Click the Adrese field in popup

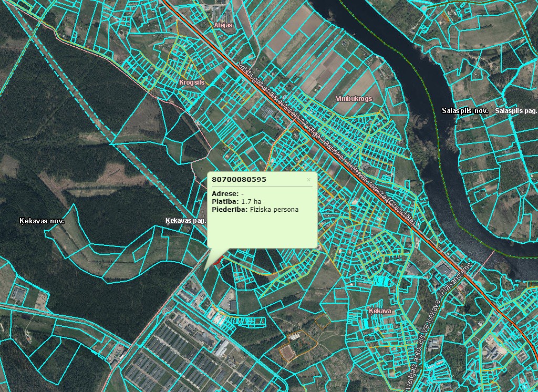(x=227, y=193)
